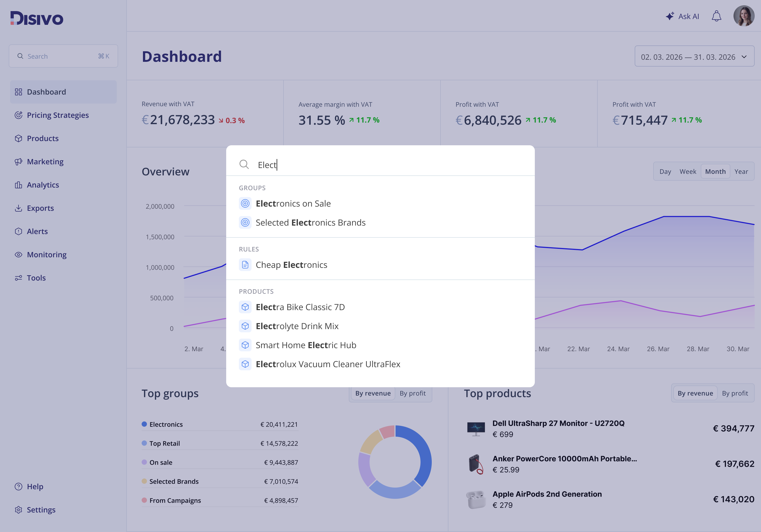This screenshot has height=532, width=761.
Task: Open Anker PowerCore product thumbnail
Action: click(x=476, y=464)
